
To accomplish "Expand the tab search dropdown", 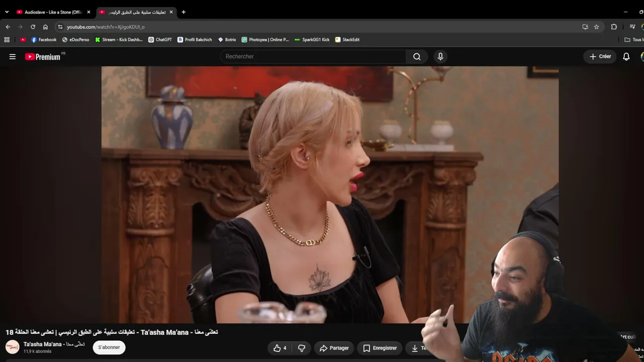I will point(7,12).
